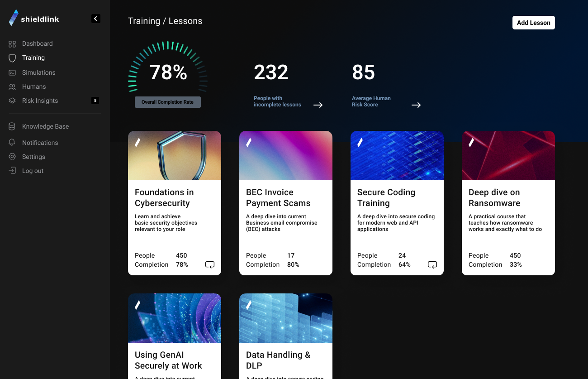The height and width of the screenshot is (379, 588).
Task: Click the Data Handling & DLP title
Action: 278,360
